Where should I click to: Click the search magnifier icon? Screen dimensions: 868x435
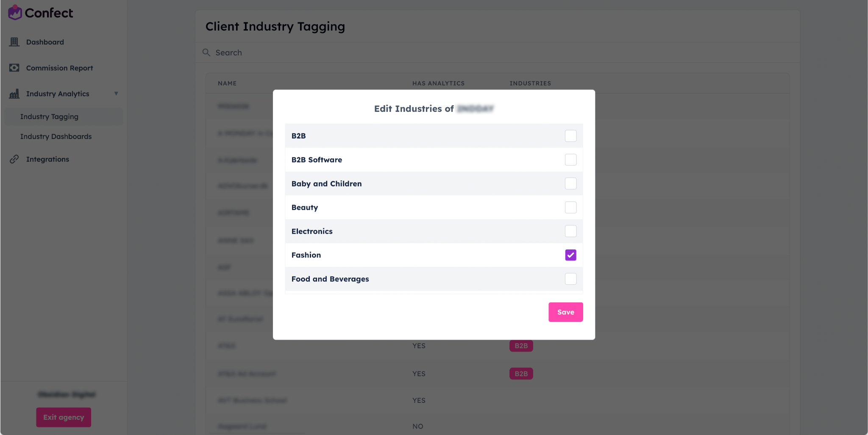pyautogui.click(x=206, y=53)
